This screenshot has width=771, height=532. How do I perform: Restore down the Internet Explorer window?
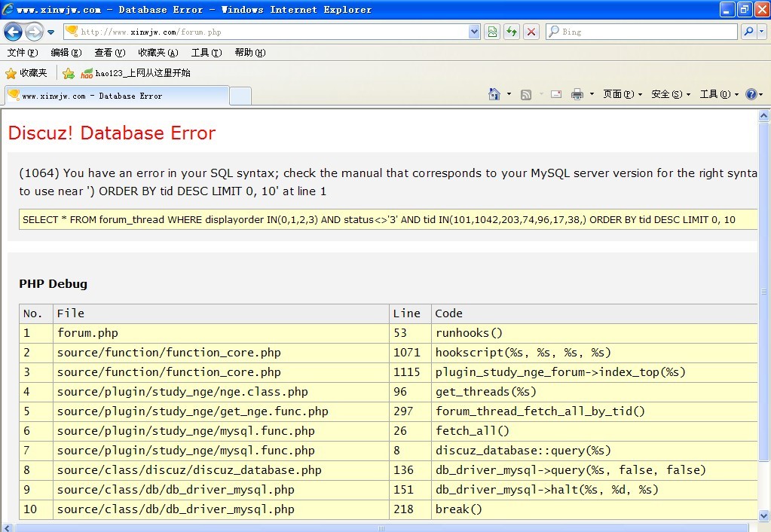(x=745, y=9)
